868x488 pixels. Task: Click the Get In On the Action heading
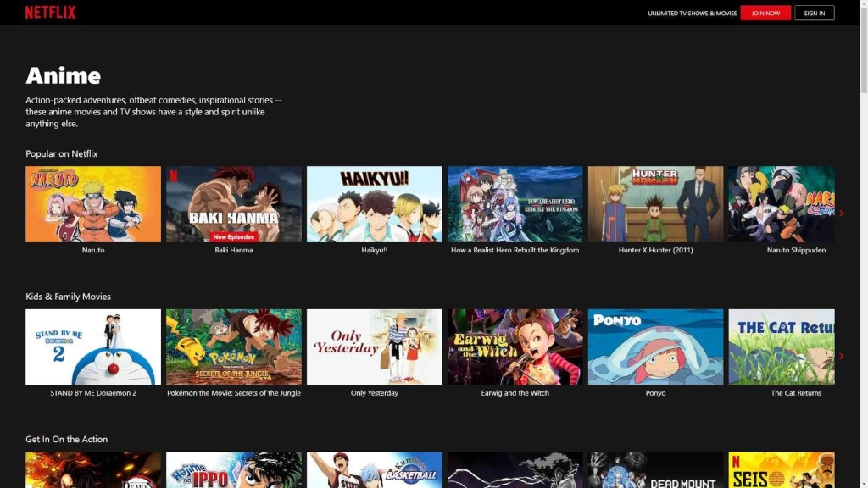click(66, 440)
